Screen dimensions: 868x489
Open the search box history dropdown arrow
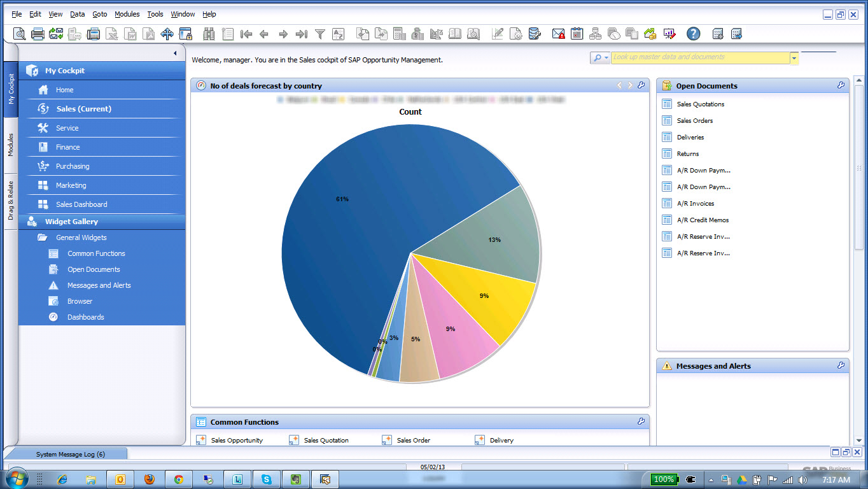(x=794, y=58)
